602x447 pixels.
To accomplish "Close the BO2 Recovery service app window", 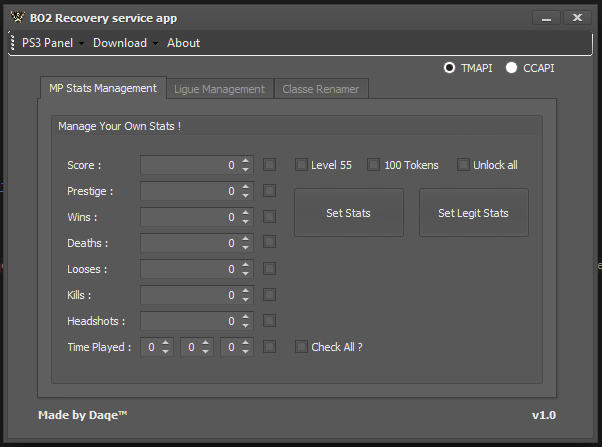I will 577,18.
